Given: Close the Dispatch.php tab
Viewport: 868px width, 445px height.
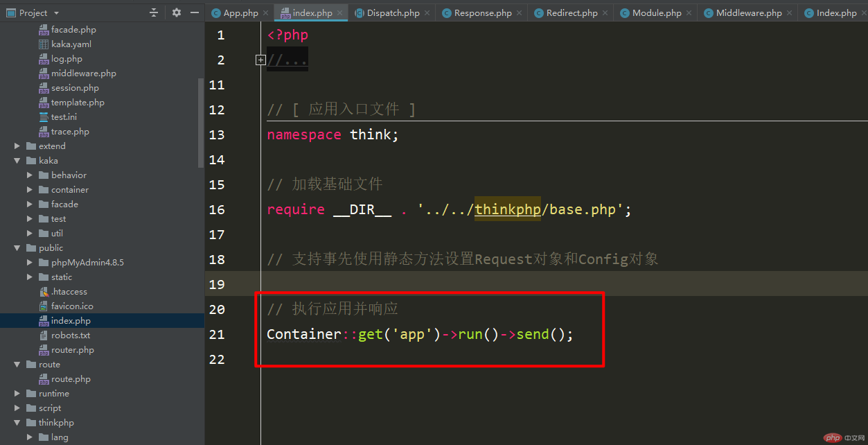Looking at the screenshot, I should point(427,13).
